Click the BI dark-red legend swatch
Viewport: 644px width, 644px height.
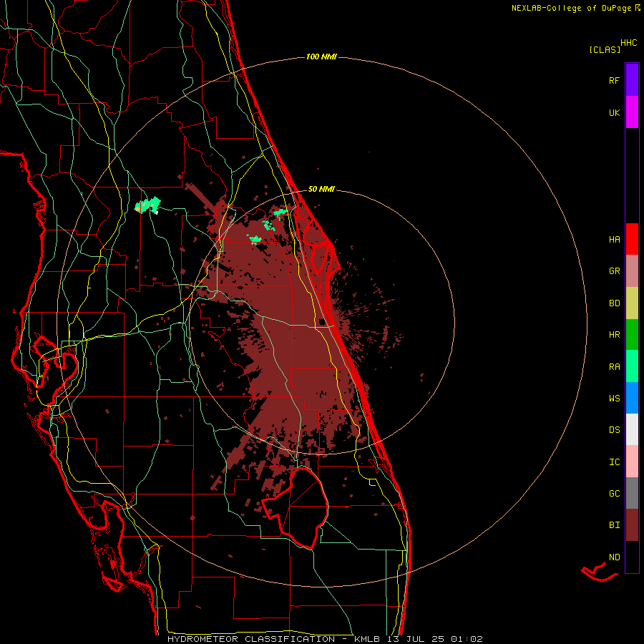(x=632, y=525)
